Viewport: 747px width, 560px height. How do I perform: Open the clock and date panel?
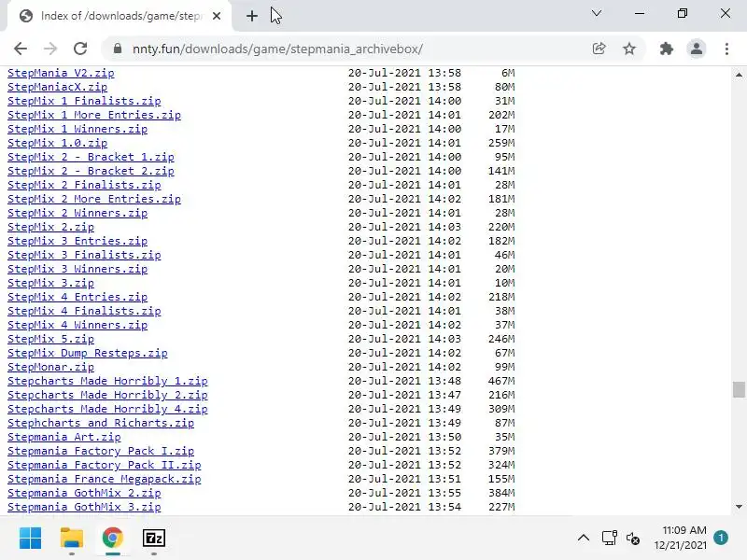point(681,538)
